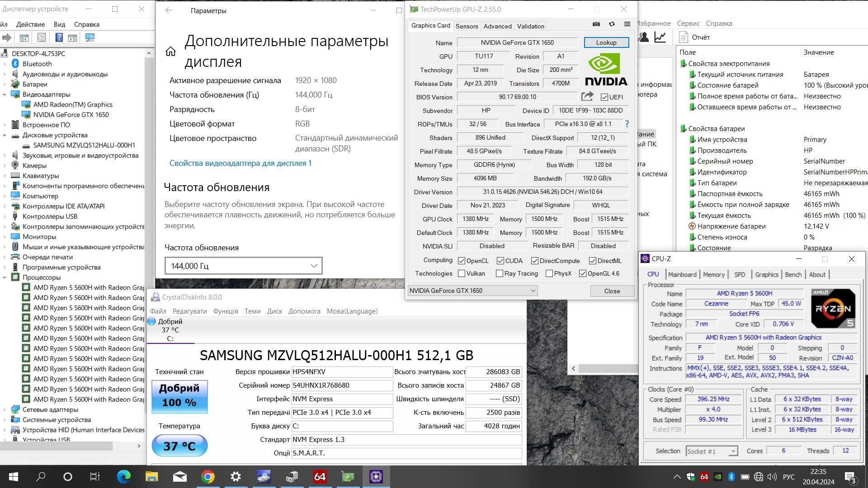The width and height of the screenshot is (868, 488).
Task: Open Memory tab in CPU-Z
Action: pos(713,274)
